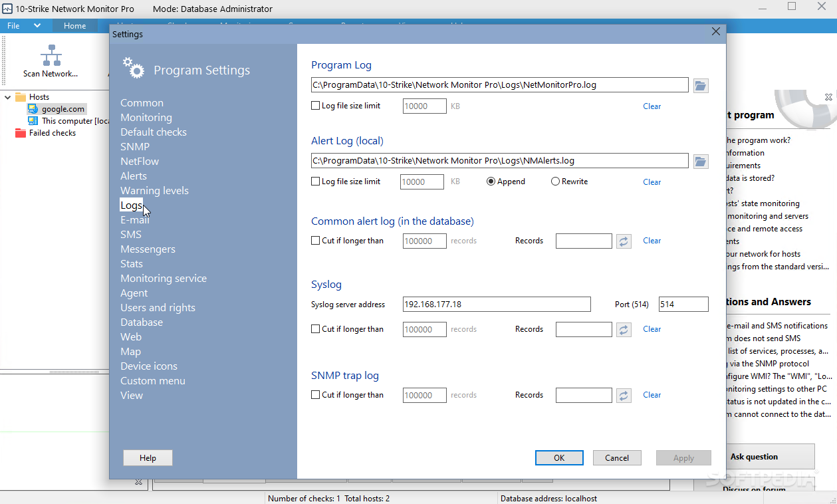Go to SNMP settings section

coord(135,147)
